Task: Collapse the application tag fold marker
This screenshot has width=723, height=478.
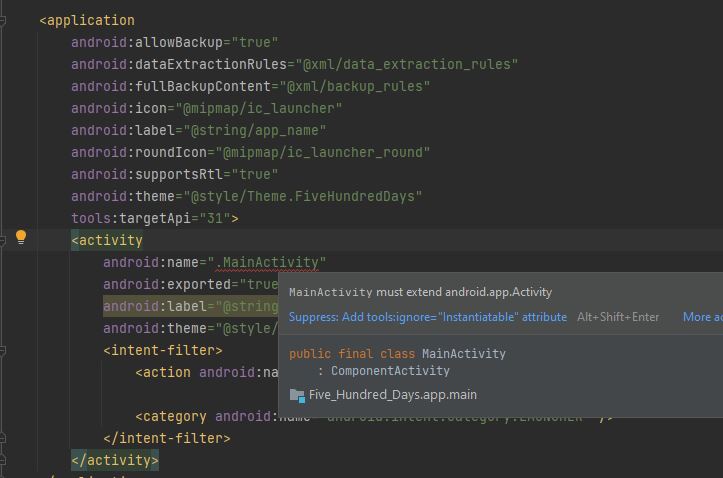Action: coord(2,20)
